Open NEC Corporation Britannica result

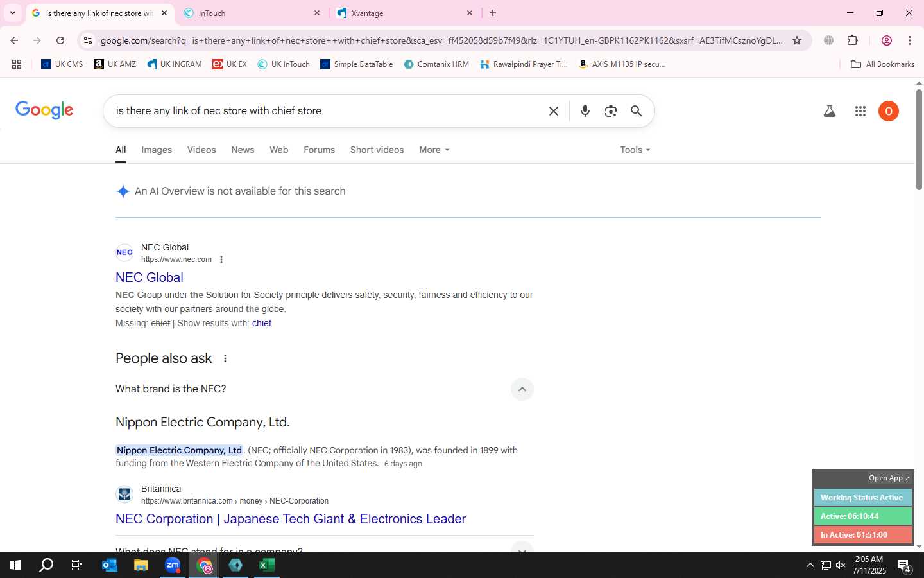tap(291, 519)
